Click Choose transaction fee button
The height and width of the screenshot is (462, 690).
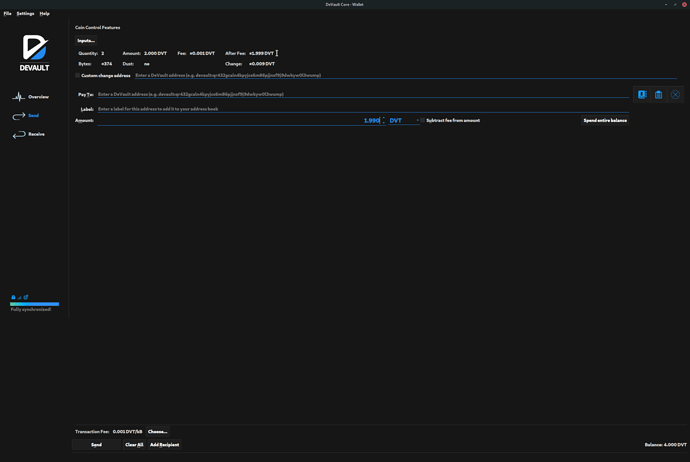tap(157, 432)
